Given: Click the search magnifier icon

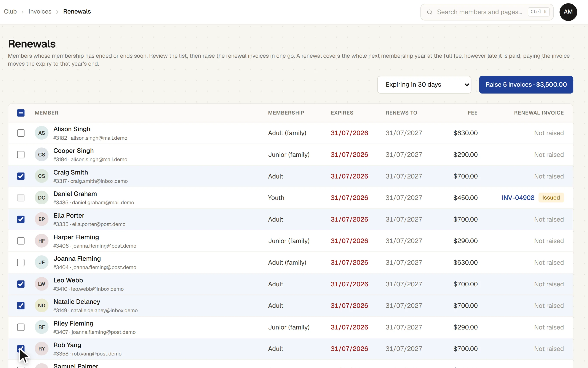Looking at the screenshot, I should click(x=430, y=12).
